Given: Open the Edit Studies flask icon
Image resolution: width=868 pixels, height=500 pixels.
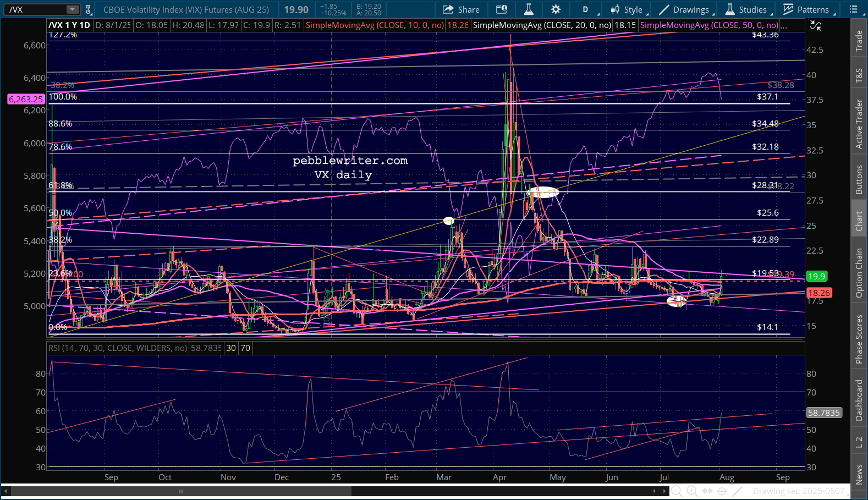Looking at the screenshot, I should pos(528,9).
